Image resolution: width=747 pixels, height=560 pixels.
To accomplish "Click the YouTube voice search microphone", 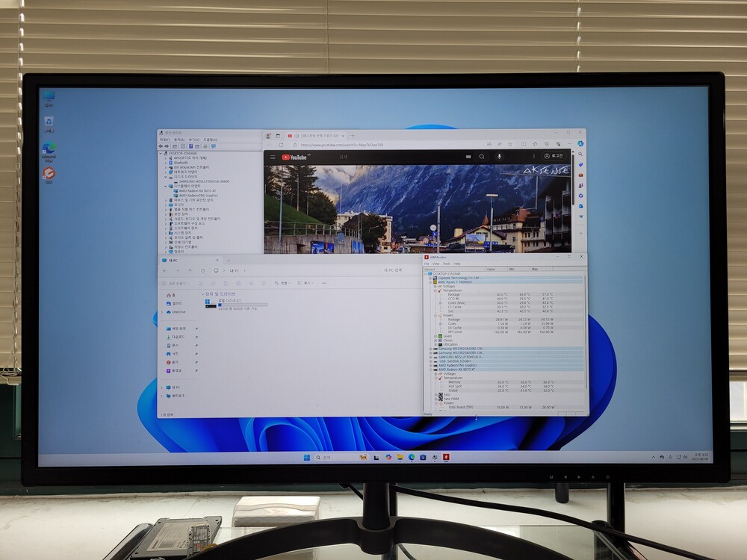I will [x=500, y=157].
